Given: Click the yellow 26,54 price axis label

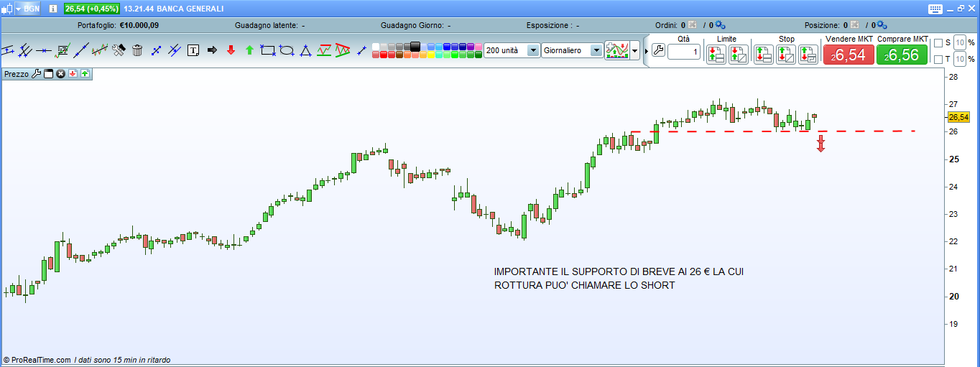Looking at the screenshot, I should (x=958, y=117).
